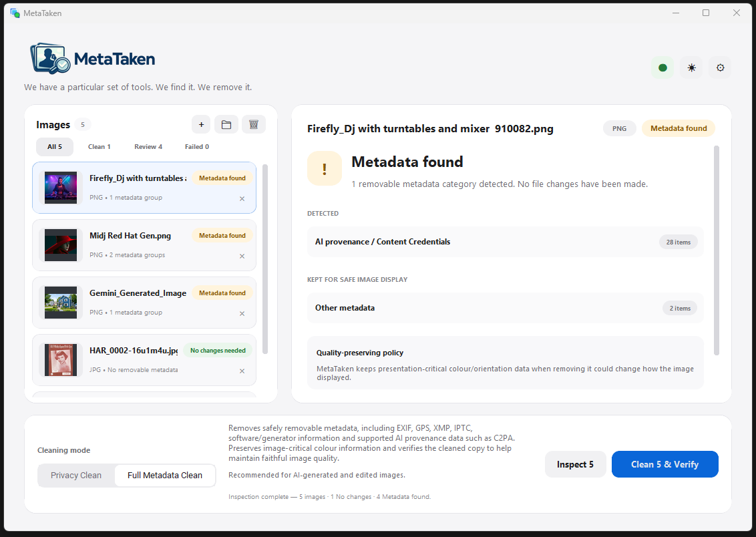This screenshot has width=756, height=537.
Task: Click the green status indicator button
Action: [x=663, y=68]
